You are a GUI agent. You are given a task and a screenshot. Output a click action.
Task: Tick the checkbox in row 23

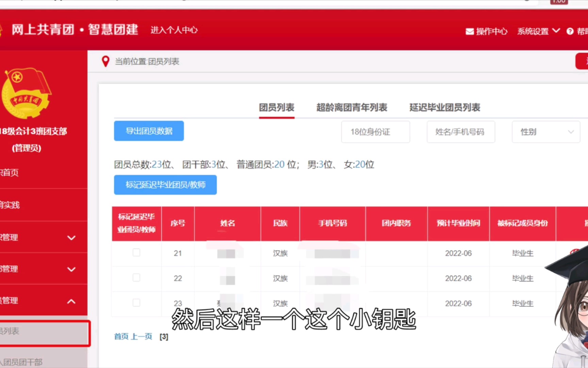(136, 303)
